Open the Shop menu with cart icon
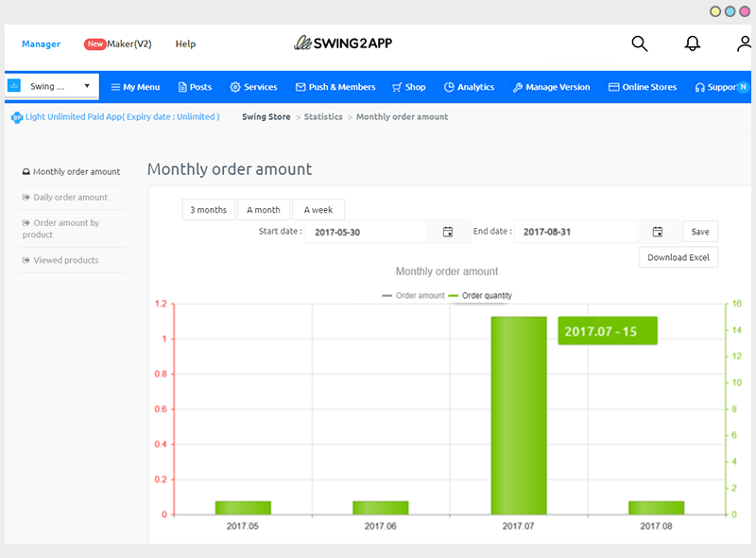 point(409,87)
